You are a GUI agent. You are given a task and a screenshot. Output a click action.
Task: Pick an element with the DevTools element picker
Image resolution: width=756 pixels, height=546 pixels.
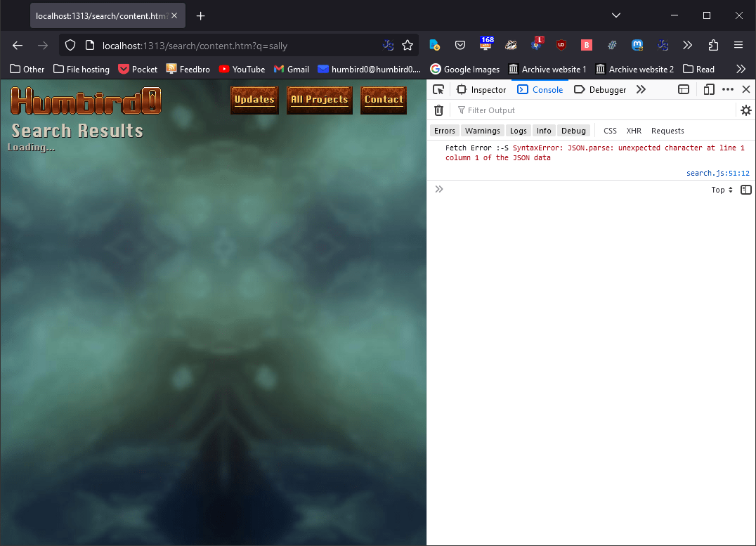[x=438, y=89]
